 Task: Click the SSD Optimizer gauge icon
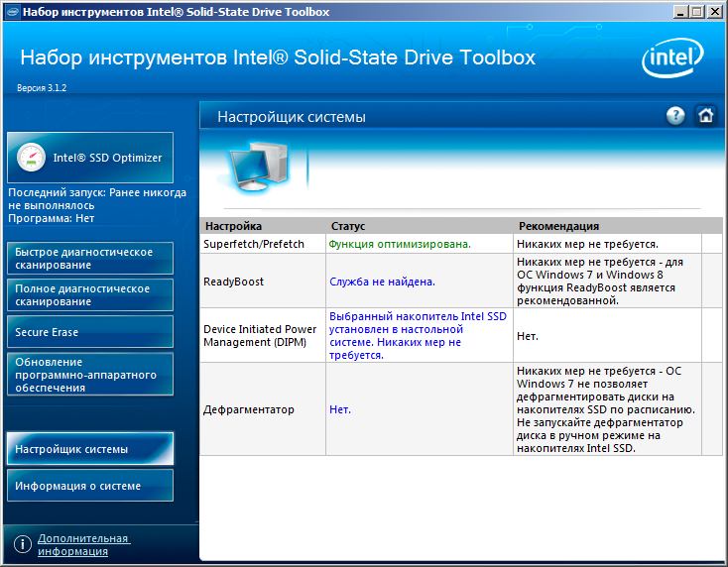tap(31, 158)
